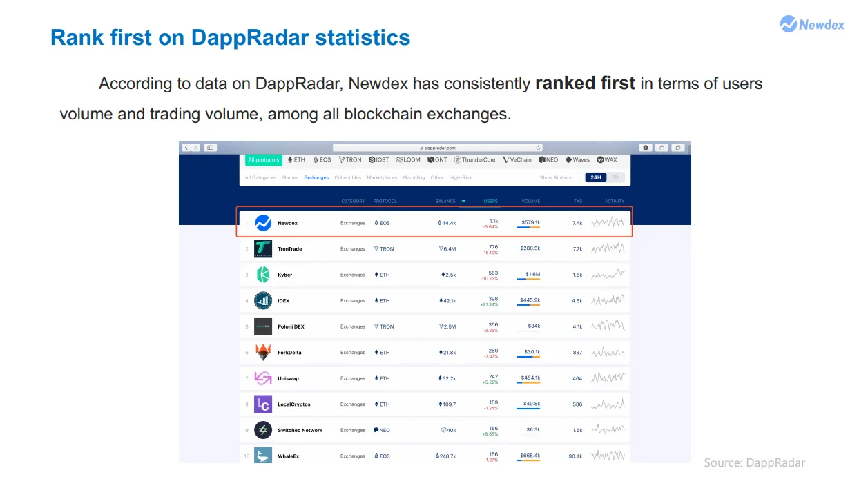
Task: Filter by ETH protocol
Action: click(296, 160)
